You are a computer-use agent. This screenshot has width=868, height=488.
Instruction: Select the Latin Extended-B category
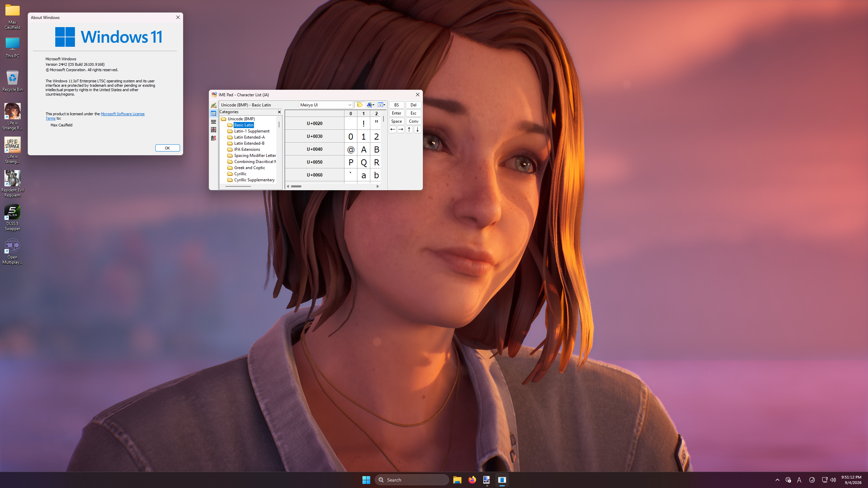tap(249, 143)
